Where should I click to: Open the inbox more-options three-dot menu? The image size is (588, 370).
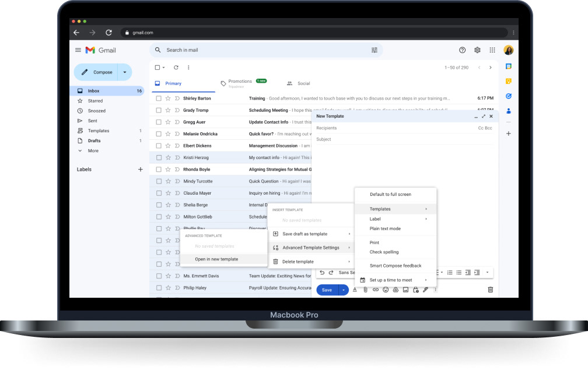(x=188, y=68)
